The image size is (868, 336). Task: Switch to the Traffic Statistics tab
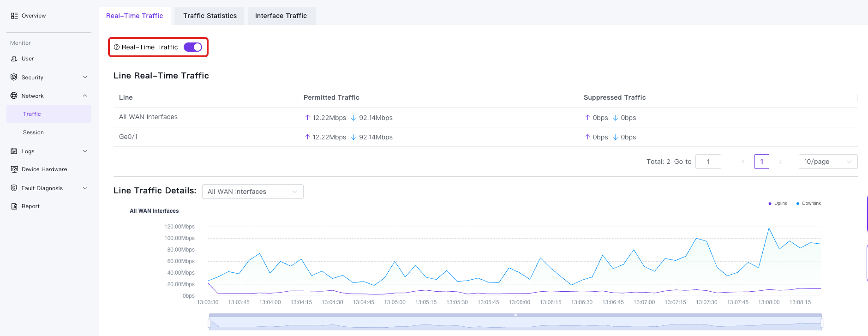click(210, 16)
